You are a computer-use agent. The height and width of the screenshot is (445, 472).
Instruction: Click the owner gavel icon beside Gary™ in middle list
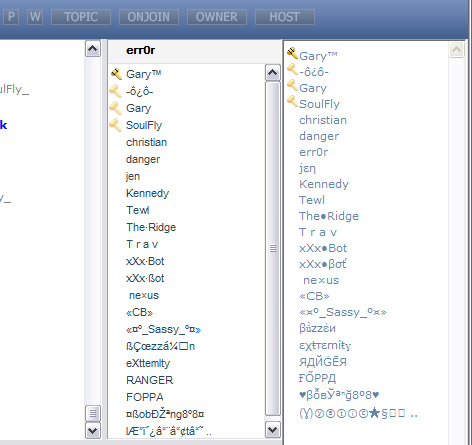click(116, 74)
